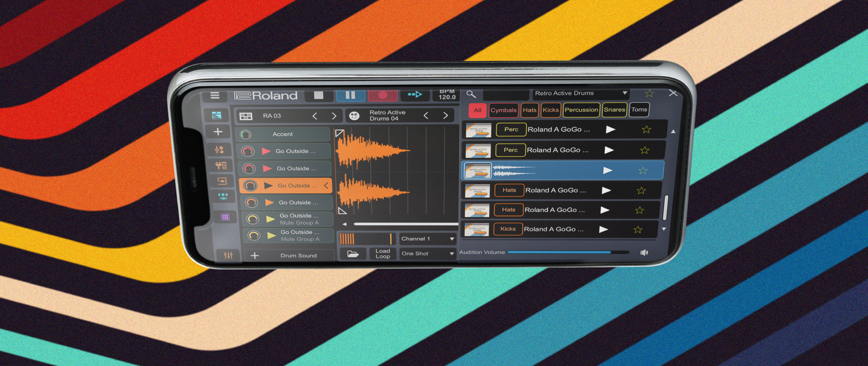Click the Kicks tag on the sample row

click(x=508, y=229)
